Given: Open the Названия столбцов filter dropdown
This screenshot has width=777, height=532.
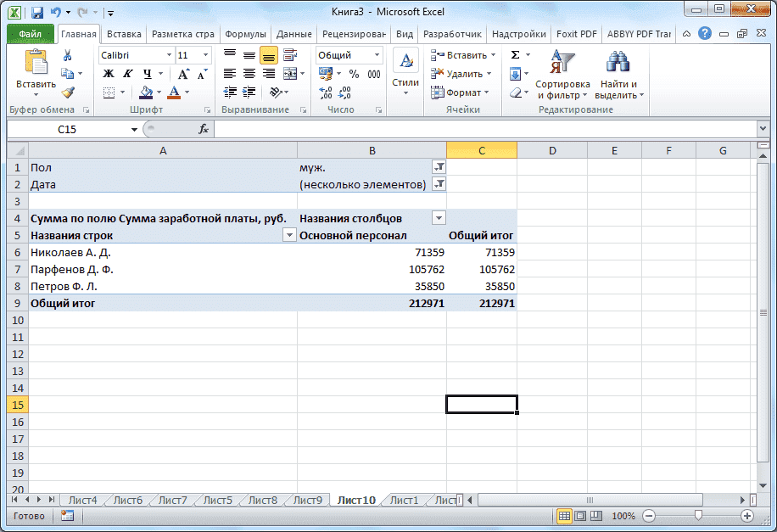Looking at the screenshot, I should (439, 217).
